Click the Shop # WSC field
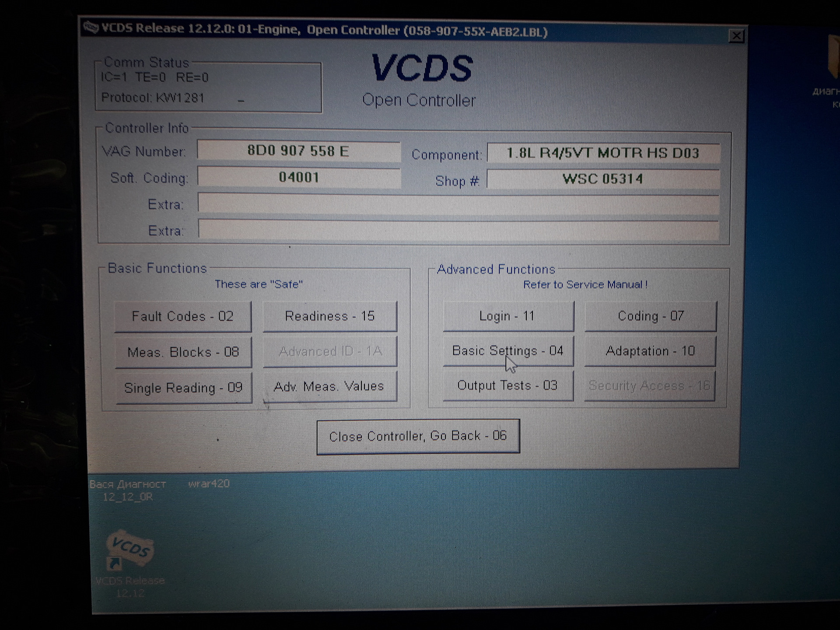This screenshot has width=840, height=630. 603,179
